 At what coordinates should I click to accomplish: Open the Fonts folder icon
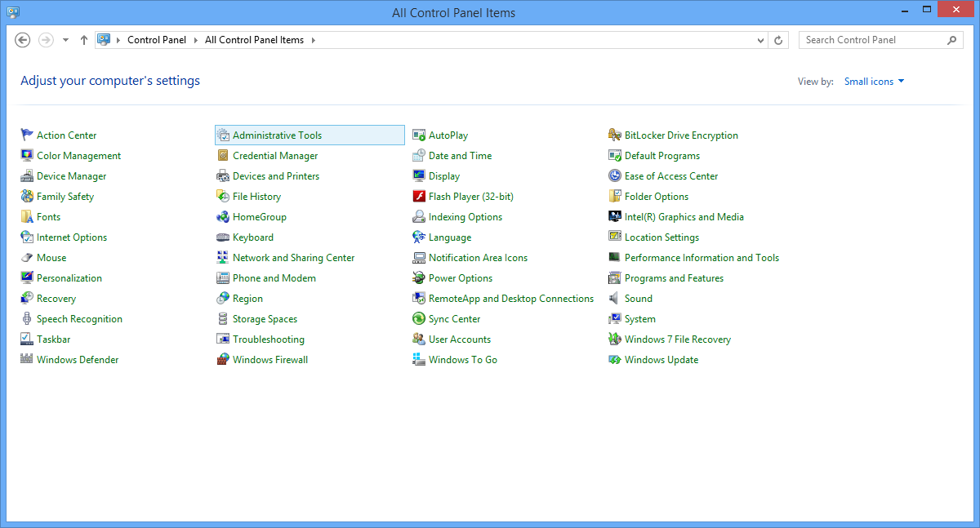[x=27, y=217]
